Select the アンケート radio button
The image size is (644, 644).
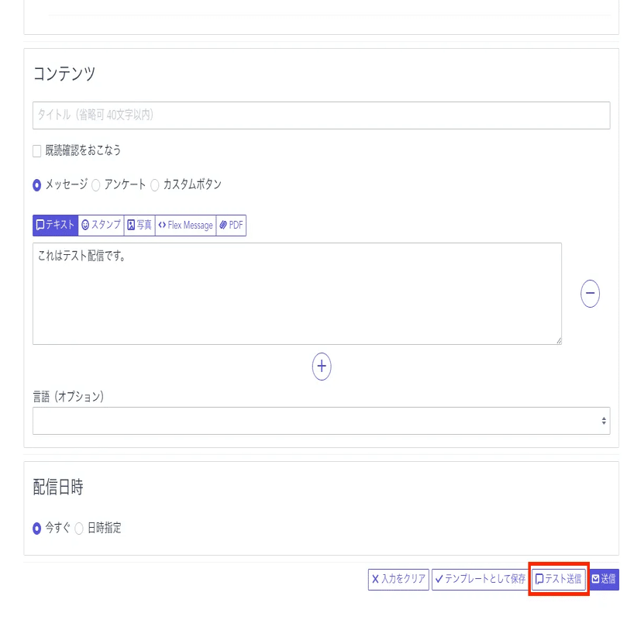(x=95, y=184)
